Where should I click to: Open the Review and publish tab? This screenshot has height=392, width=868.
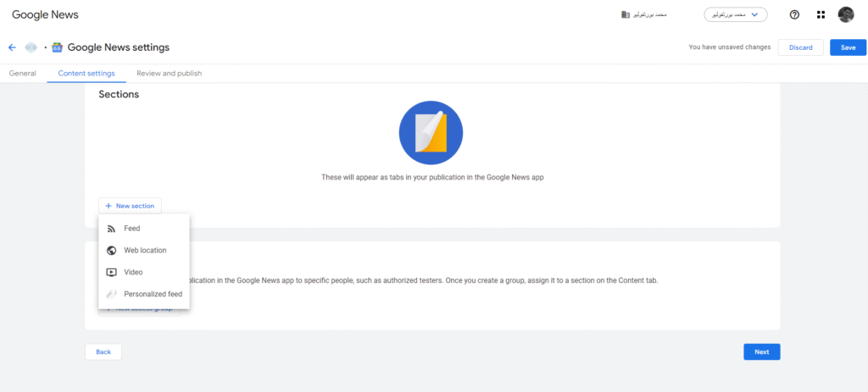click(170, 73)
